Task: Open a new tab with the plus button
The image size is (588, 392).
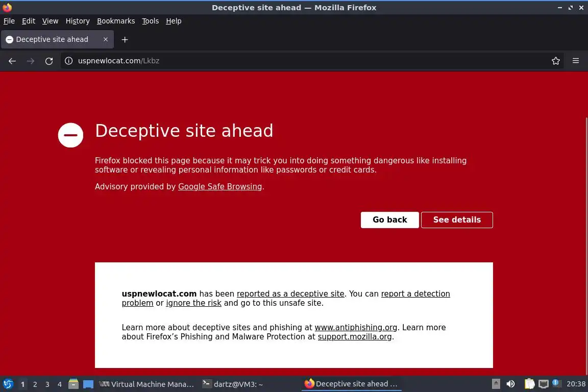Action: 125,39
